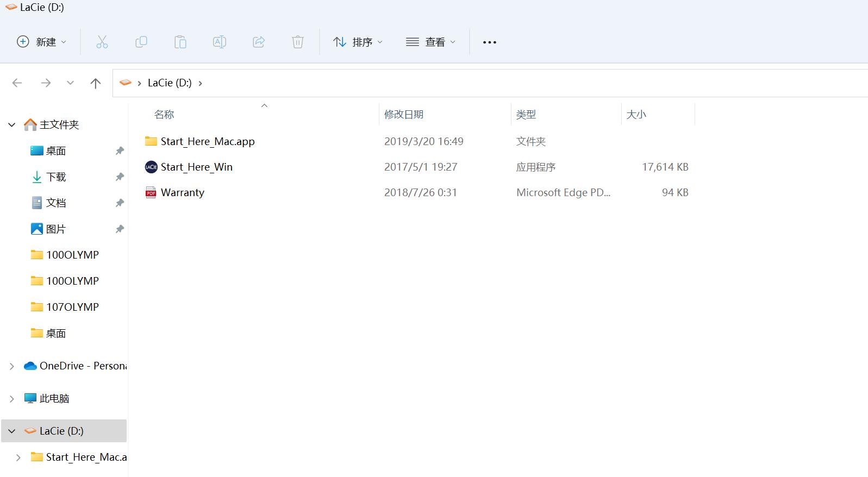Viewport: 868px width, 477px height.
Task: Open the 107OLYMP folder in sidebar
Action: pos(72,307)
